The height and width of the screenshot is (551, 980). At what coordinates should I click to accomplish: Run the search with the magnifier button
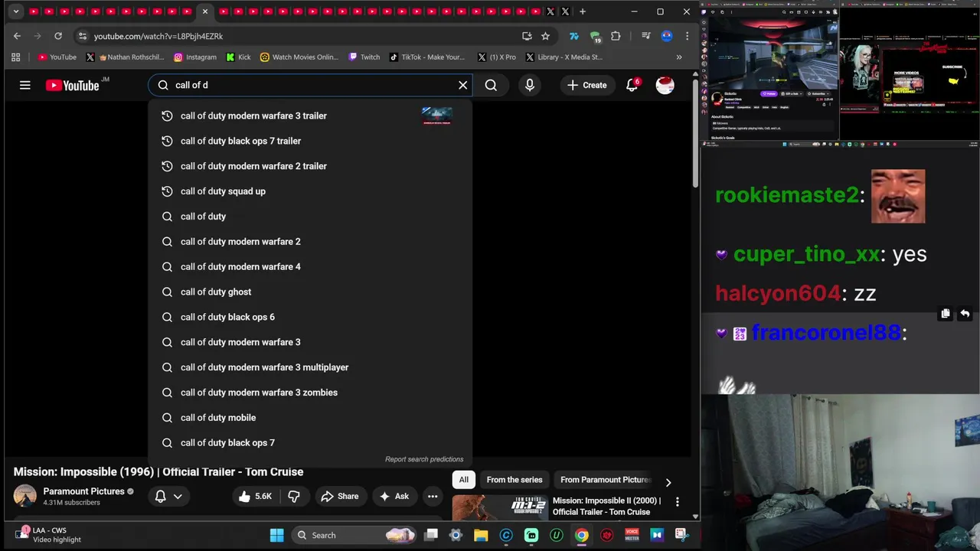(491, 85)
